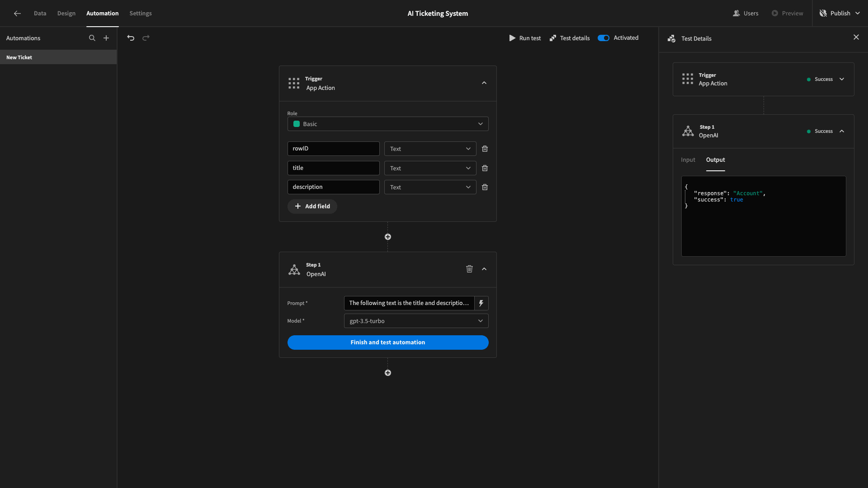Switch to the Input tab

(x=688, y=160)
